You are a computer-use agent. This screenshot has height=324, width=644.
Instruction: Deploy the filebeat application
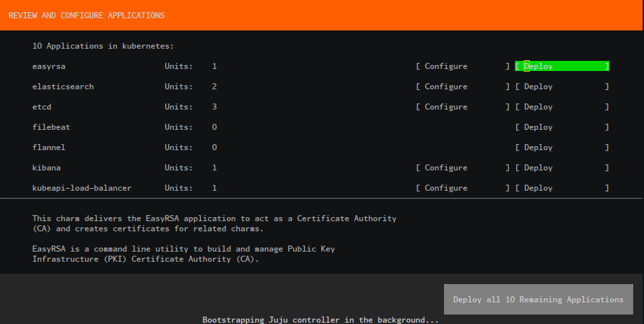(x=562, y=127)
